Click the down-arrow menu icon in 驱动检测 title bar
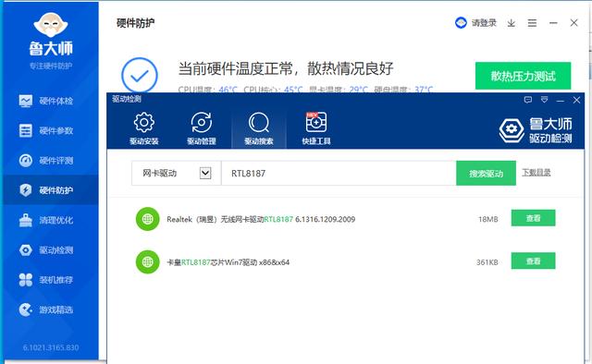This screenshot has height=364, width=592. pyautogui.click(x=544, y=100)
